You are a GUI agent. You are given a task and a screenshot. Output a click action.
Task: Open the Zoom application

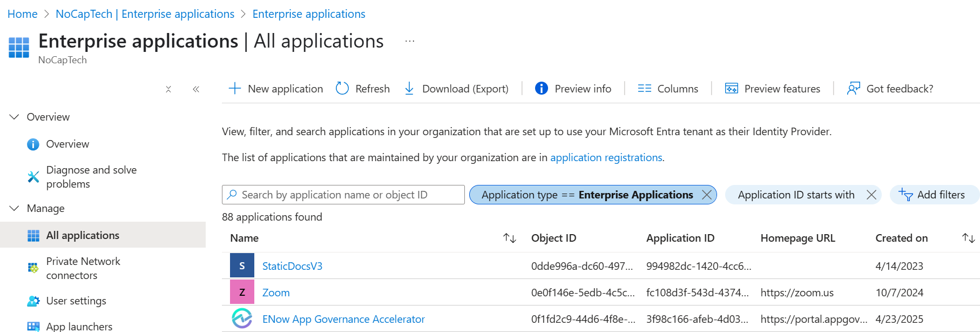pos(276,293)
